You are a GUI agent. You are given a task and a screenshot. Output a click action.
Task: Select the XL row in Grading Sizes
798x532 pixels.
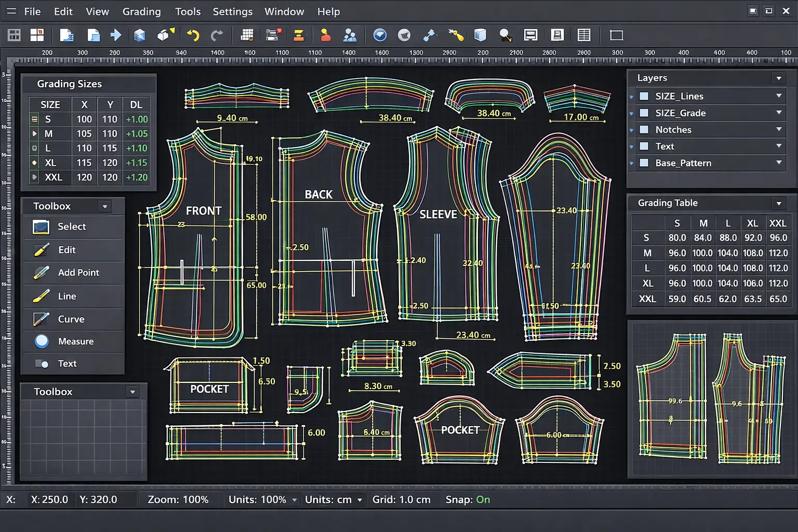coord(50,163)
